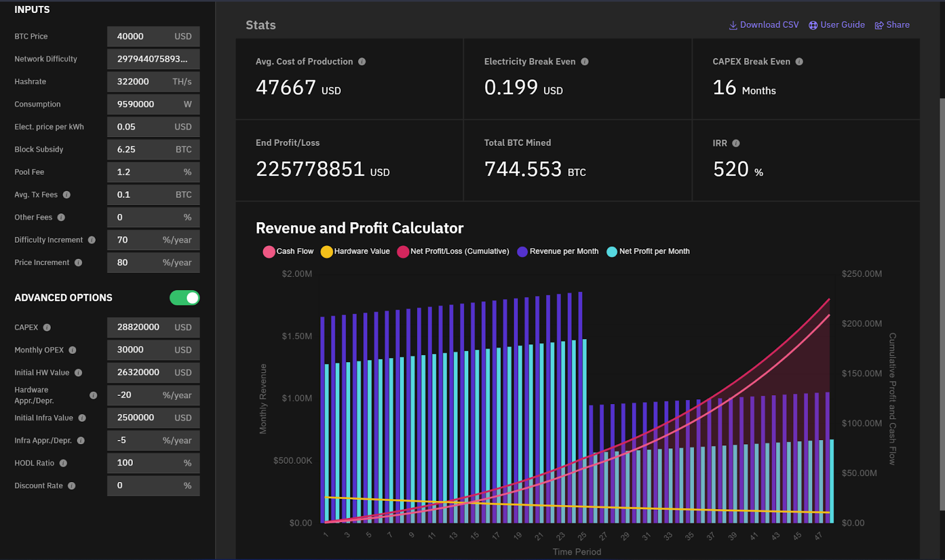
Task: Show info tooltip for Avg. Cost of Production
Action: pyautogui.click(x=362, y=61)
